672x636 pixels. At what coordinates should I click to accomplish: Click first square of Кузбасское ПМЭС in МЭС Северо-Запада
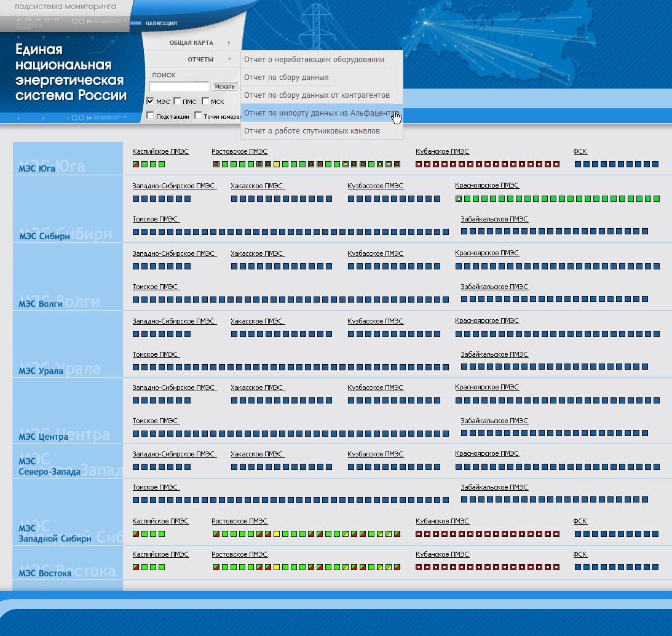[351, 467]
